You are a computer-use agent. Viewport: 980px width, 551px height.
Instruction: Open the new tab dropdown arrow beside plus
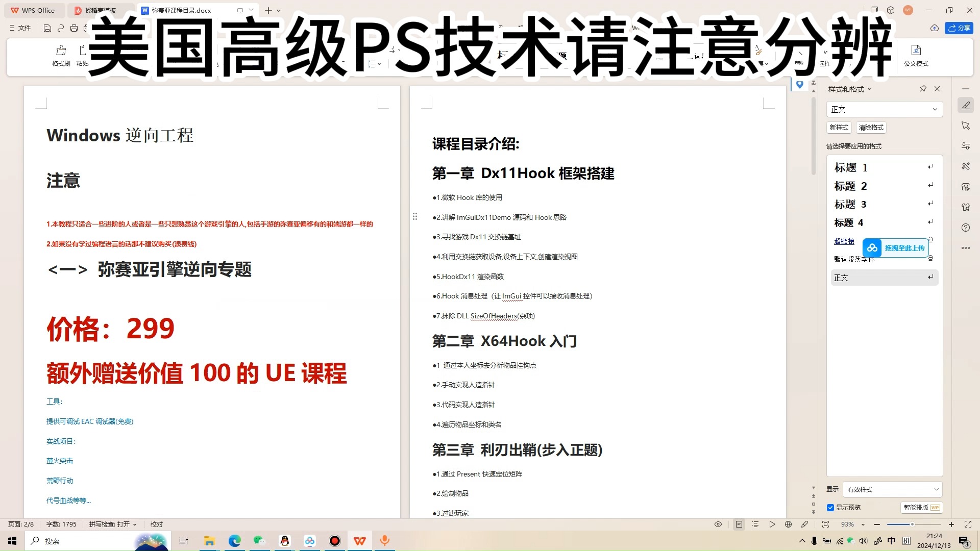click(x=279, y=11)
